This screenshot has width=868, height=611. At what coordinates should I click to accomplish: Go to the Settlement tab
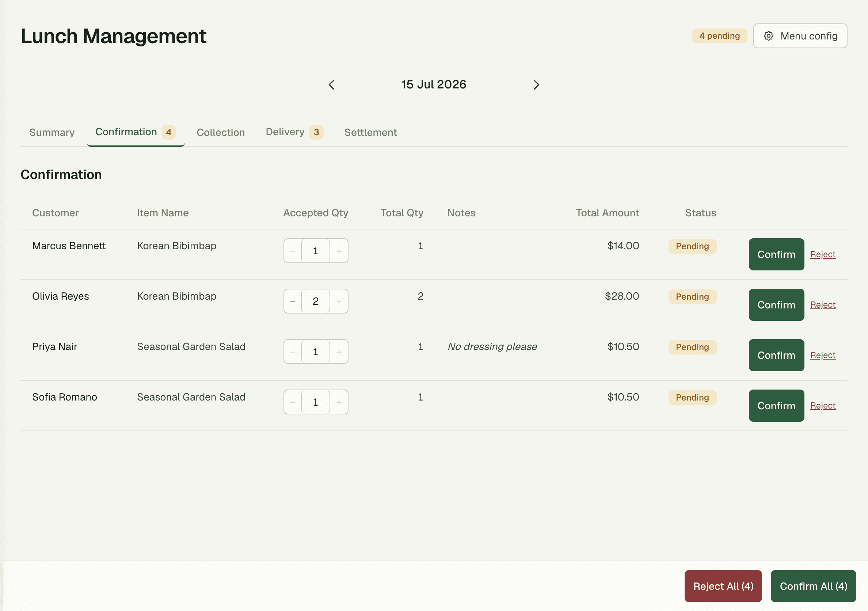[370, 132]
